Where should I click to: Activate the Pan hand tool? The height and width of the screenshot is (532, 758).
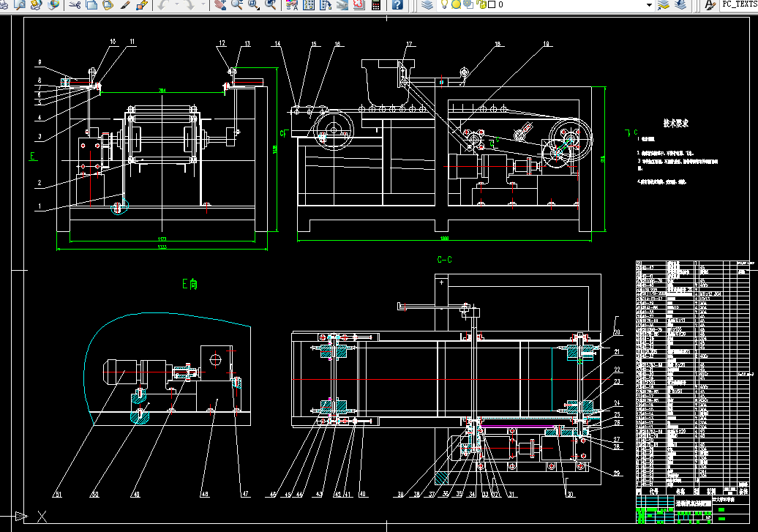coord(220,4)
